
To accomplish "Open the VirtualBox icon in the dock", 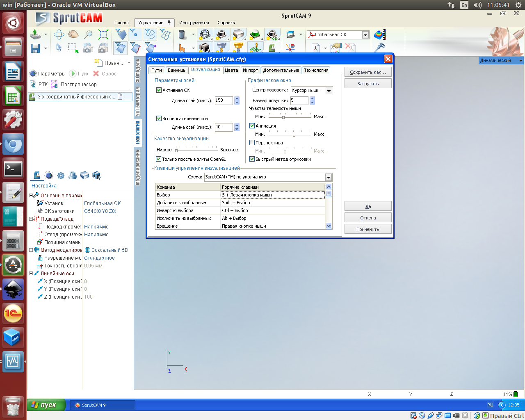I will [13, 338].
